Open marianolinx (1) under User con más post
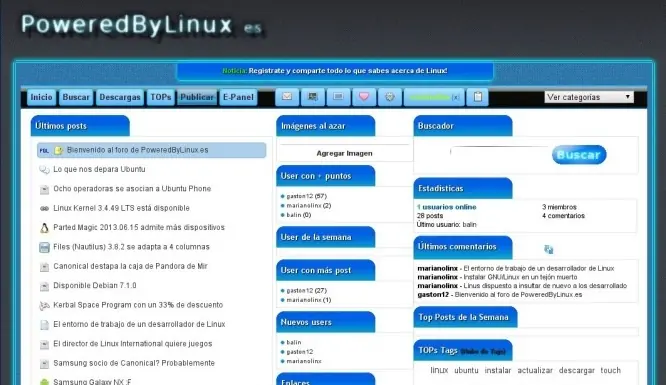The image size is (666, 385). point(309,300)
